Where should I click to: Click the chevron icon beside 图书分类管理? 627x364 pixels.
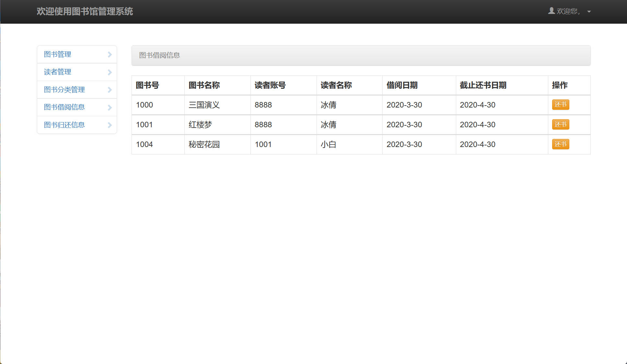pos(110,90)
